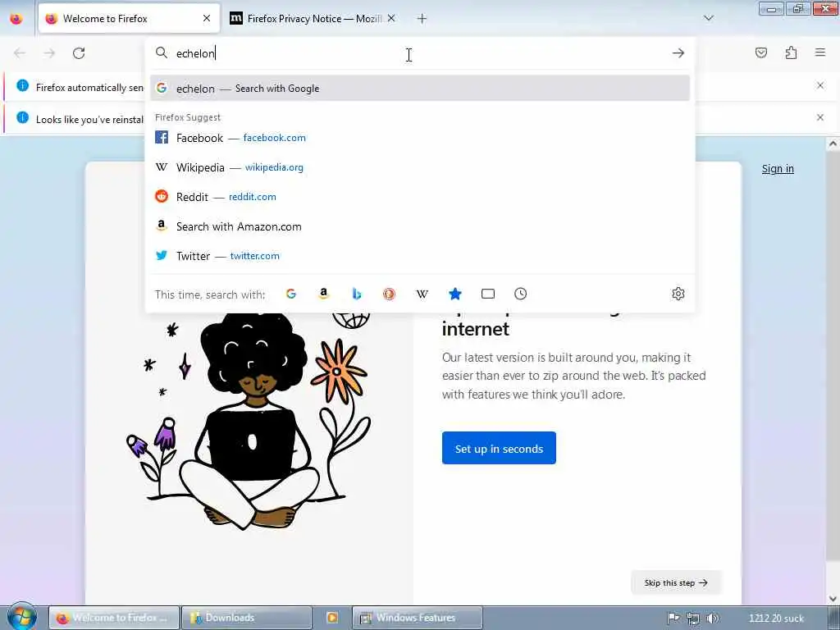
Task: Dismiss the 'Firefox automatically sends' notification
Action: pyautogui.click(x=820, y=85)
